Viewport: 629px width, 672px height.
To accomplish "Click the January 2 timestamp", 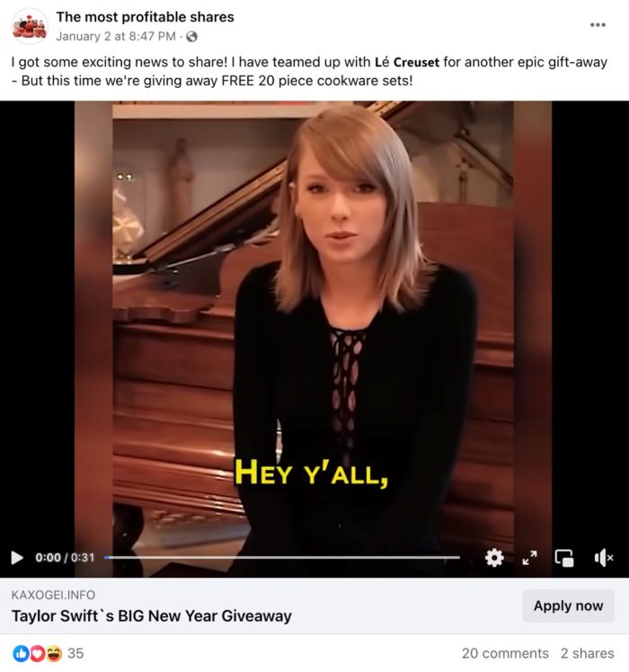I will (x=116, y=37).
